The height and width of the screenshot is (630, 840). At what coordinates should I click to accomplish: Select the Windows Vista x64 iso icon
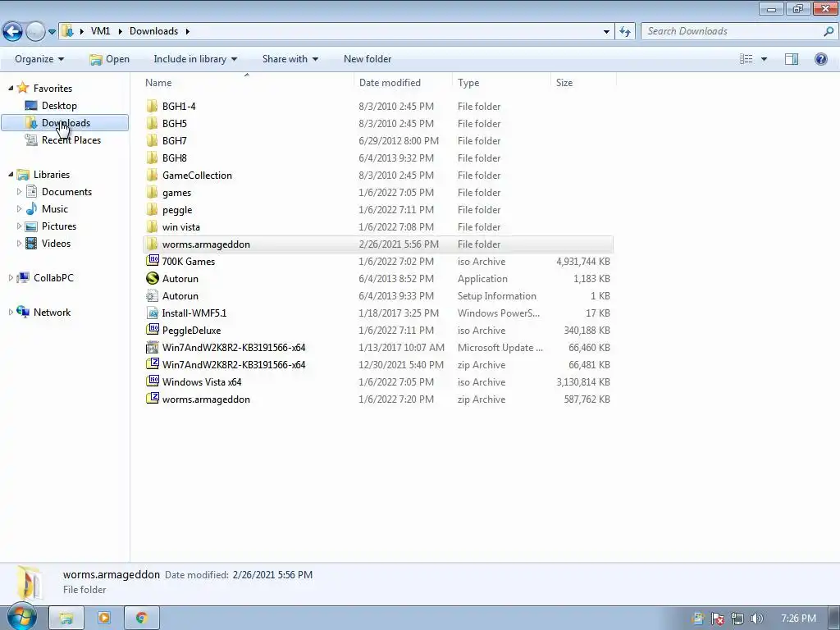153,381
